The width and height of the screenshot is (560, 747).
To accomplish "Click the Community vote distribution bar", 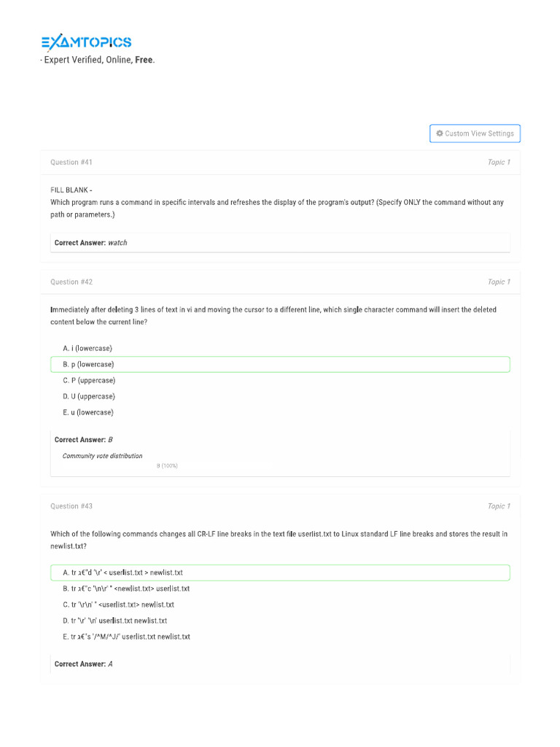I will (167, 465).
